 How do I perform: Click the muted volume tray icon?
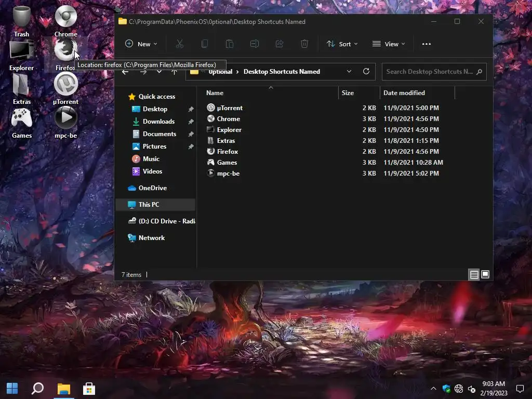pyautogui.click(x=472, y=389)
